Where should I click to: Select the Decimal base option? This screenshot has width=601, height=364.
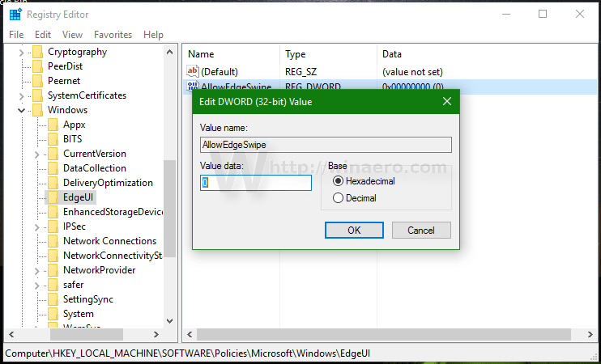(338, 198)
